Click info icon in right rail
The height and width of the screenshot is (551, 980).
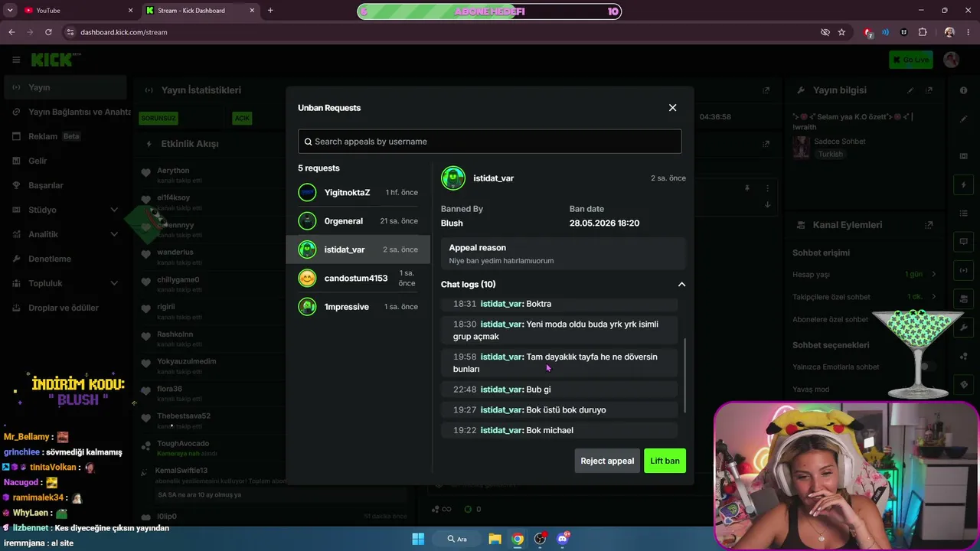click(x=963, y=90)
